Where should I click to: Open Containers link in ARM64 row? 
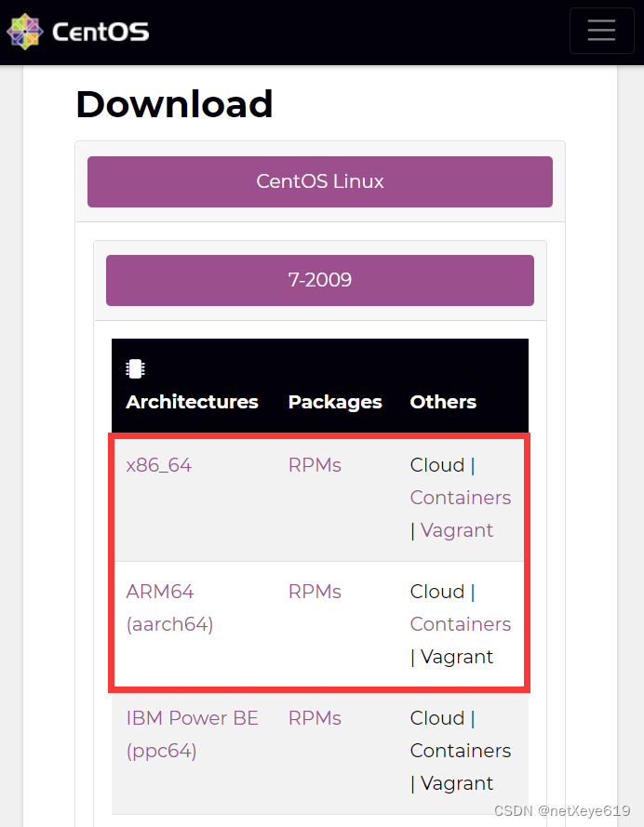coord(461,624)
